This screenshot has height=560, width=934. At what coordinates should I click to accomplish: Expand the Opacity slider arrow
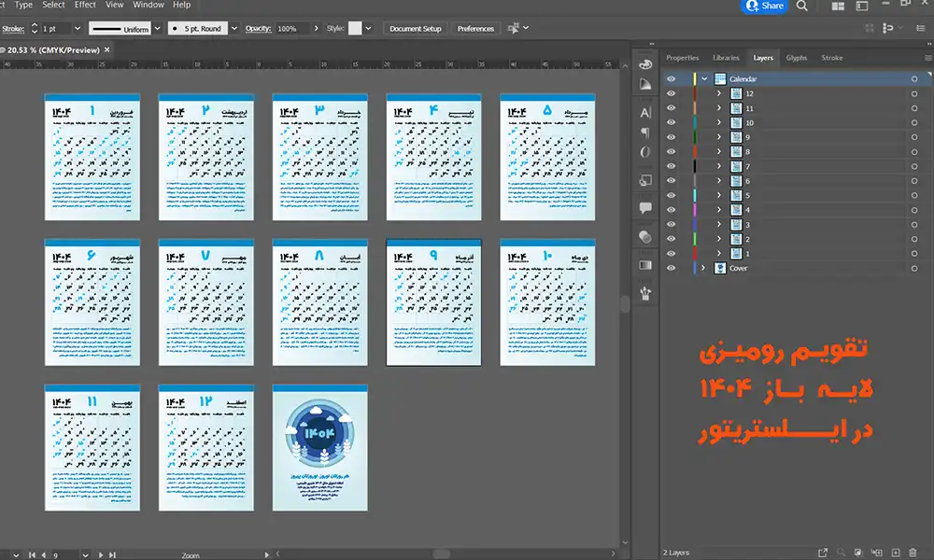click(x=316, y=28)
